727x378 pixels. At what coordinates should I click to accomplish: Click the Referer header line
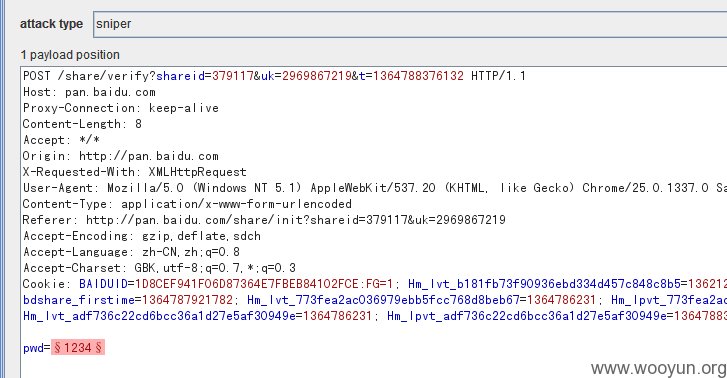(x=264, y=220)
